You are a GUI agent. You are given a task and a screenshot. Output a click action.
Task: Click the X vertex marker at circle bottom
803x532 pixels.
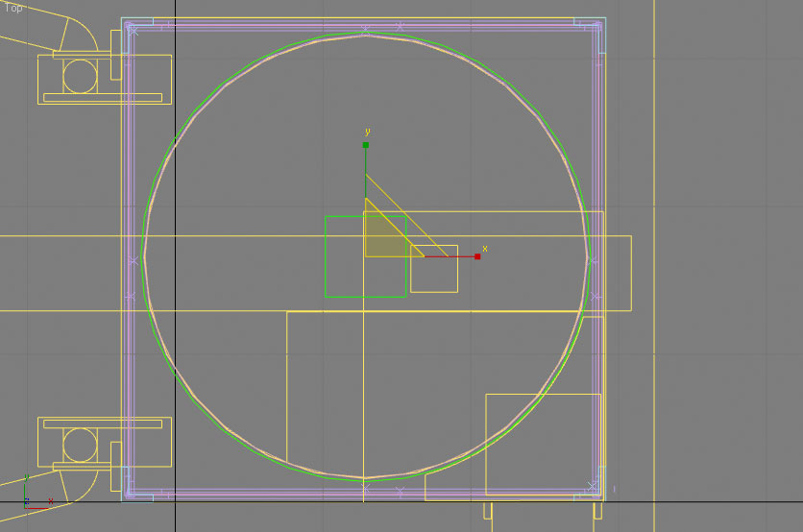point(365,490)
